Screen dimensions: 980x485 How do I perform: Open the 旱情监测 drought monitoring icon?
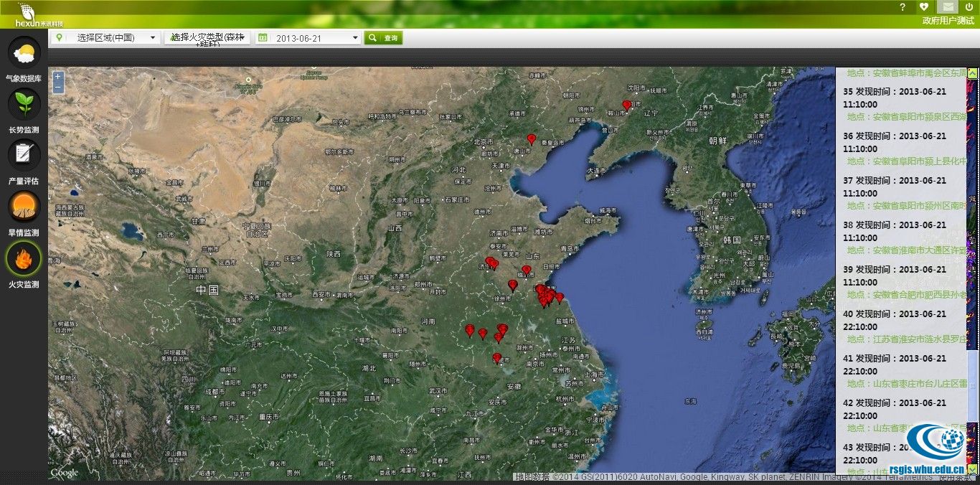(x=24, y=207)
